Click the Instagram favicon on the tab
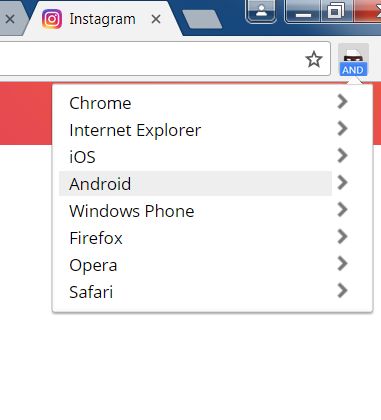 [52, 19]
